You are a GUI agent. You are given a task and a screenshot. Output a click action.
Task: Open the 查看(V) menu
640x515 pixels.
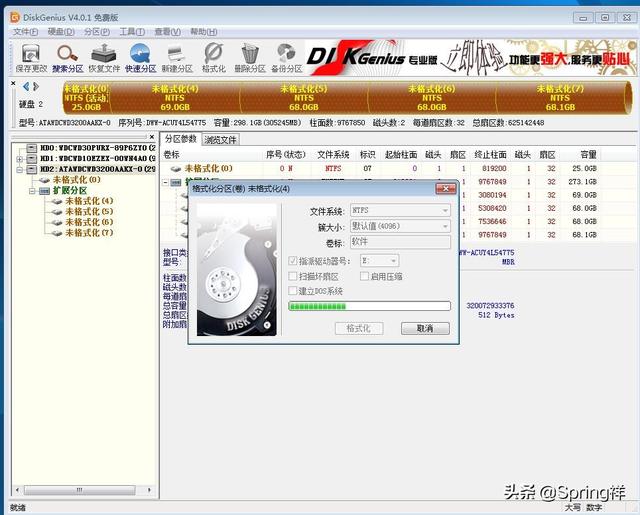[x=168, y=31]
